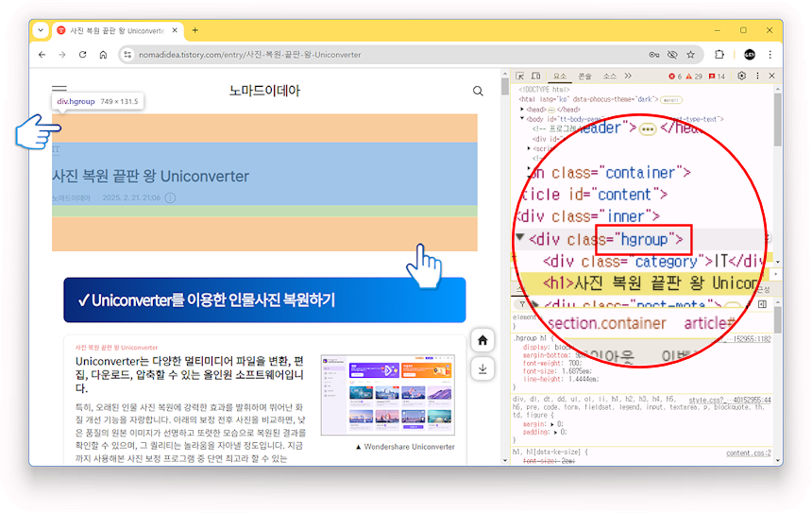812x513 pixels.
Task: Open DevTools settings gear
Action: (741, 76)
